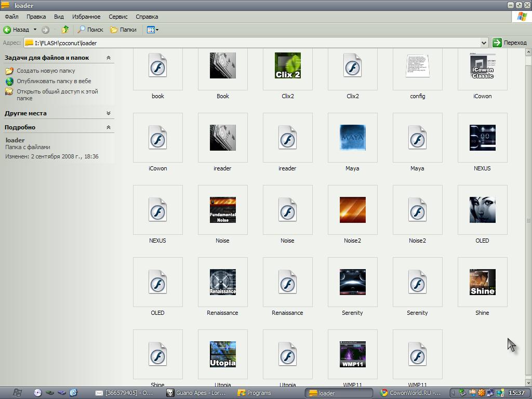Select the NEXUS image thumbnail
Image resolution: width=532 pixels, height=399 pixels.
click(483, 137)
